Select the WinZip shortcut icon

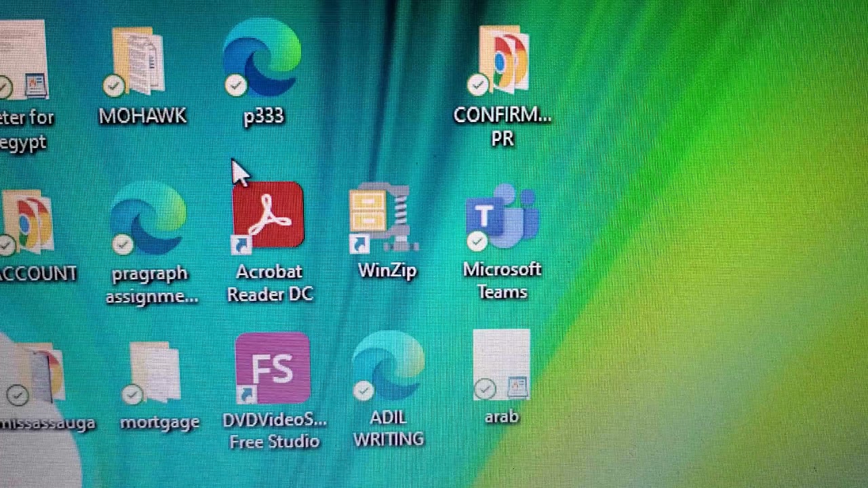(384, 218)
